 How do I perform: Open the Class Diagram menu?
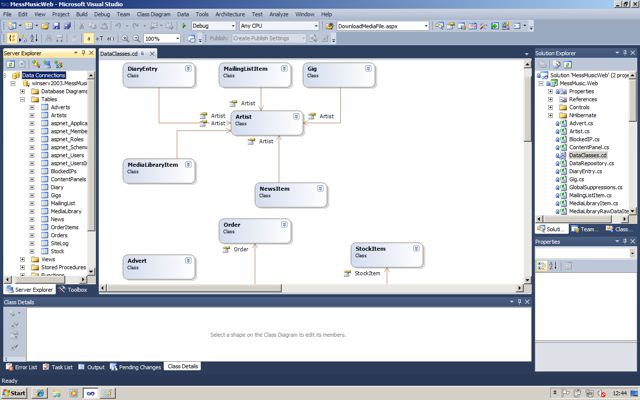click(x=153, y=14)
